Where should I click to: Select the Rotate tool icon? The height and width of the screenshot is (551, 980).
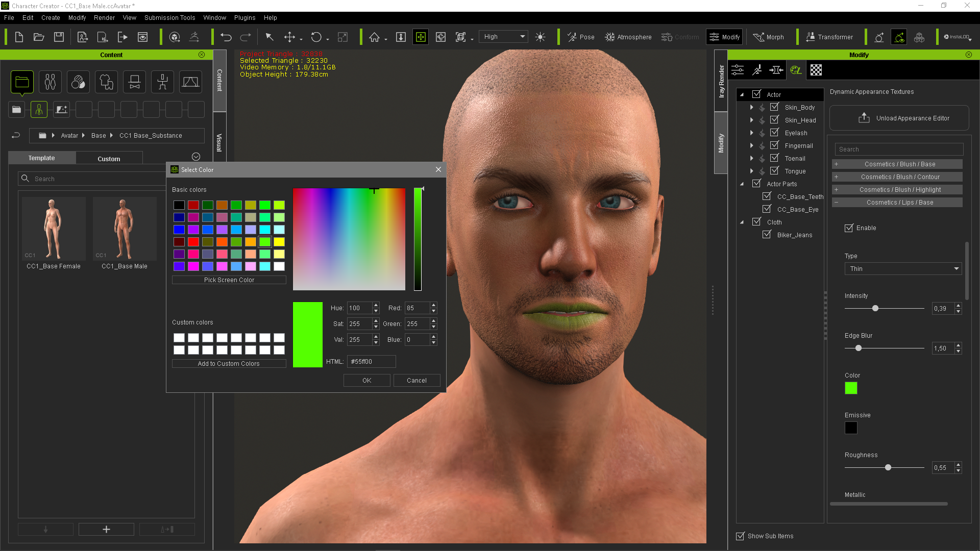click(316, 37)
